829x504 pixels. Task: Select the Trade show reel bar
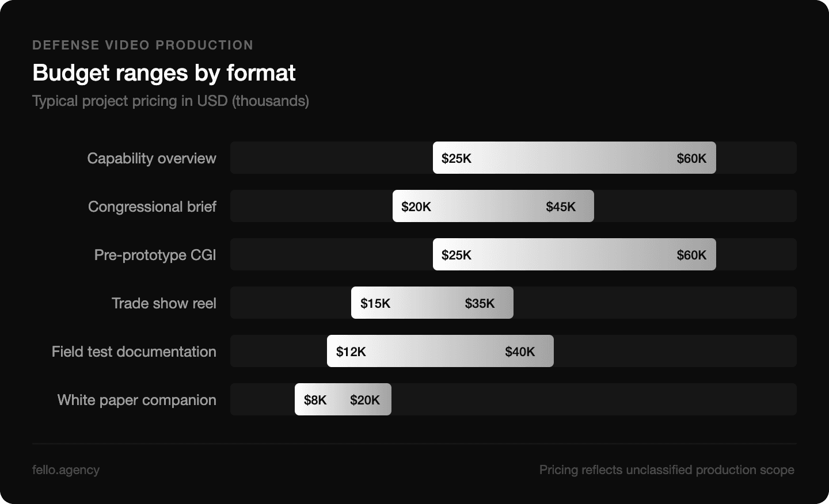click(432, 303)
